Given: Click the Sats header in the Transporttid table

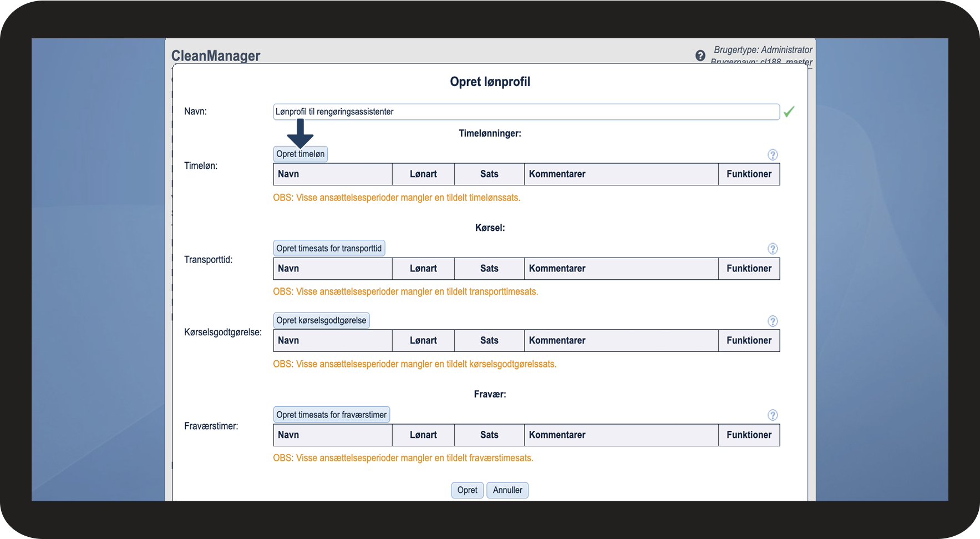Looking at the screenshot, I should pos(489,269).
